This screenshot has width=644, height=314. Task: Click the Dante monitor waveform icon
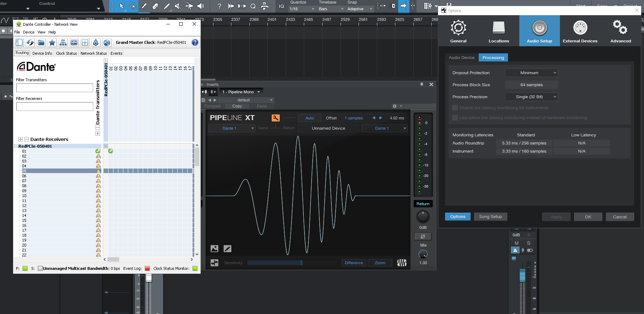click(74, 43)
